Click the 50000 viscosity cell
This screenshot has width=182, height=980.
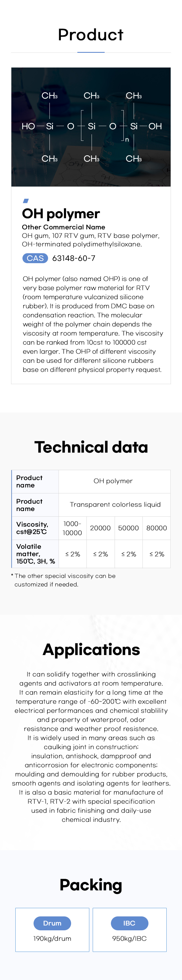pyautogui.click(x=128, y=528)
